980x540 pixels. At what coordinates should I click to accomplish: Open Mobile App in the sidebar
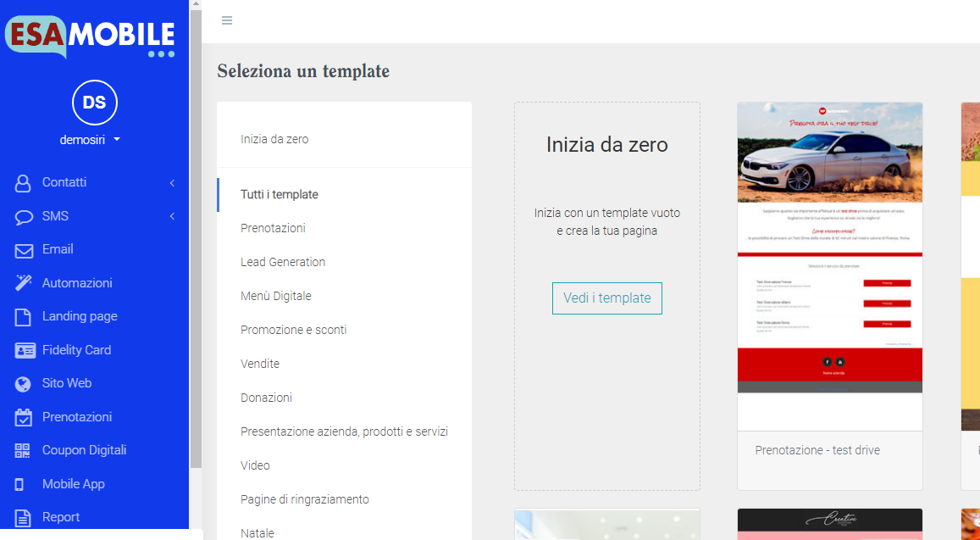pyautogui.click(x=73, y=484)
